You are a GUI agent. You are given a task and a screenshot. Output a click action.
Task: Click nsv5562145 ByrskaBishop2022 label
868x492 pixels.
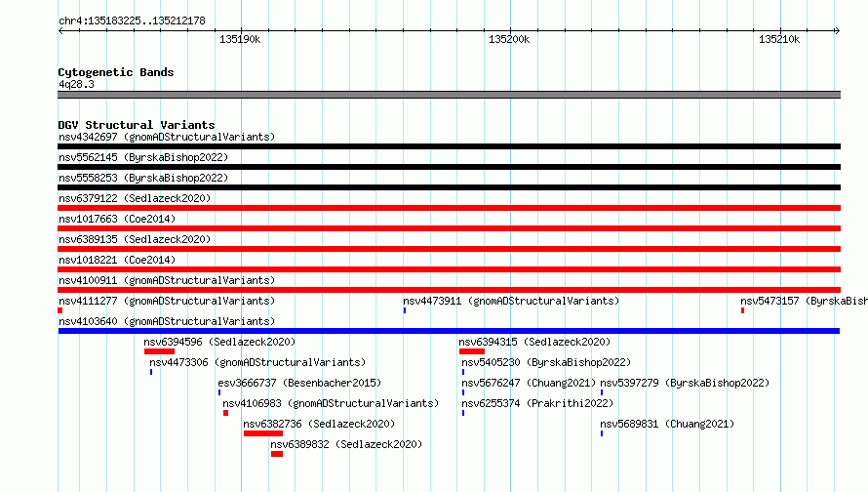[x=143, y=157]
